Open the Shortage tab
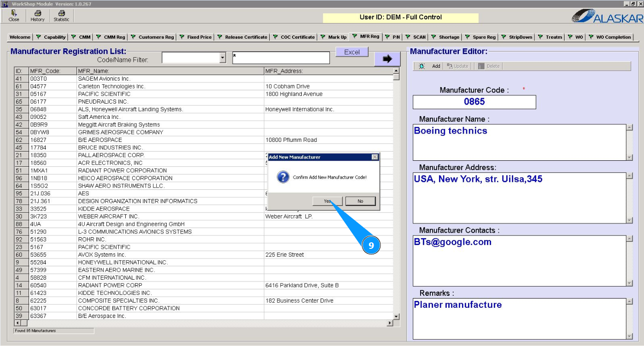The image size is (644, 346). [x=445, y=37]
